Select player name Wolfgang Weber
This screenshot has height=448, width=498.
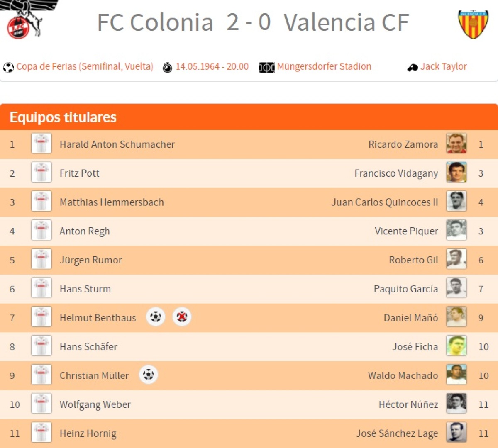(x=95, y=404)
